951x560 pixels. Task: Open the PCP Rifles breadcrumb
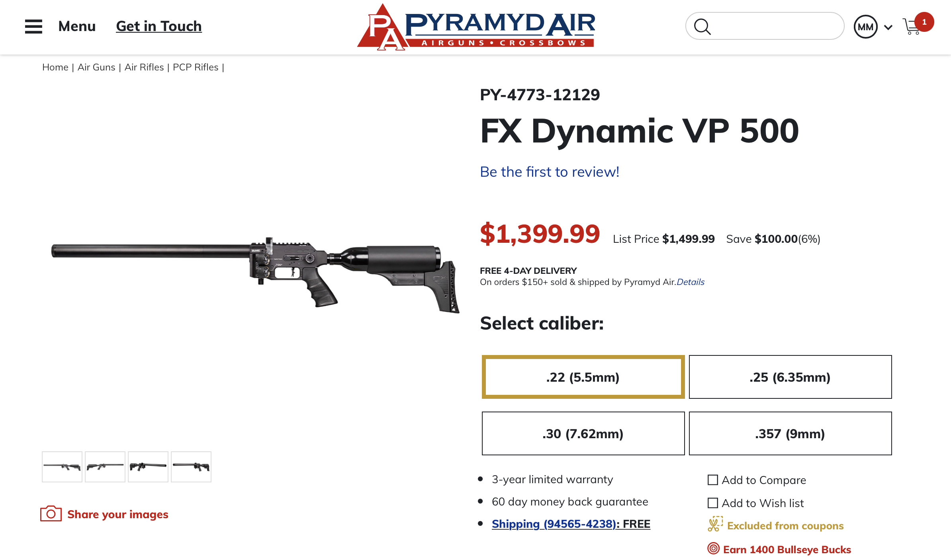click(196, 67)
